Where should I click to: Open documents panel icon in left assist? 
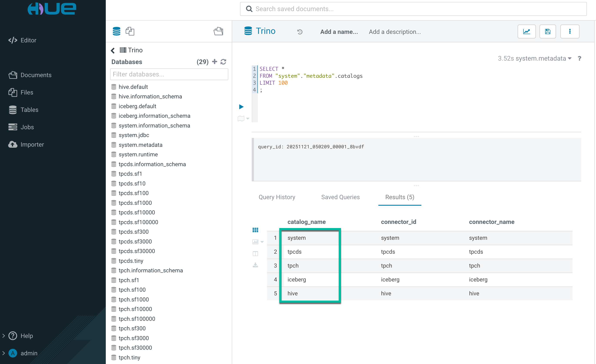click(x=218, y=31)
